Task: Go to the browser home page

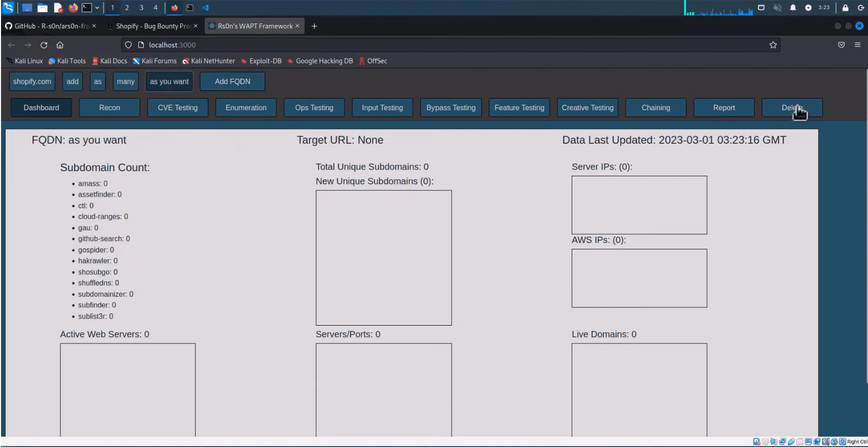Action: click(x=60, y=45)
